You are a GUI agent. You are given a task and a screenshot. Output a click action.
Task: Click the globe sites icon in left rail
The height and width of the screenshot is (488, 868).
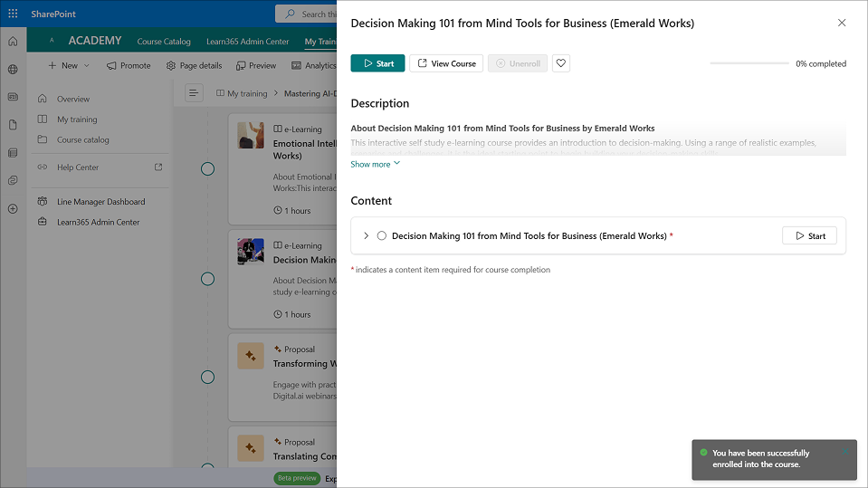click(x=13, y=70)
